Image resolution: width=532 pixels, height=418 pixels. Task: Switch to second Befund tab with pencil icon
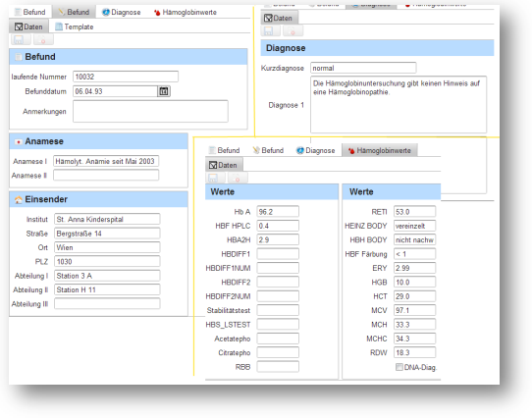74,12
